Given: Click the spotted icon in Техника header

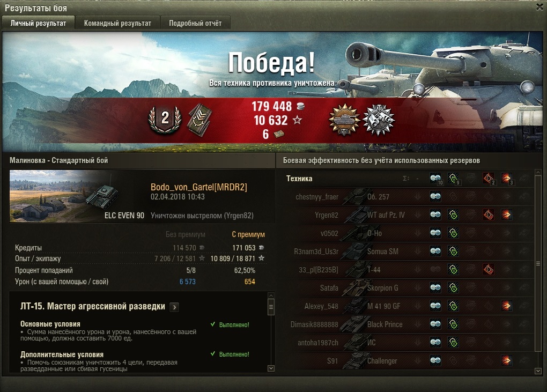Looking at the screenshot, I should 435,179.
